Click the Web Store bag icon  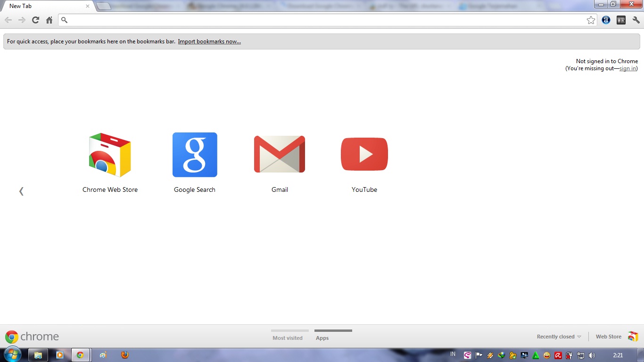[633, 337]
